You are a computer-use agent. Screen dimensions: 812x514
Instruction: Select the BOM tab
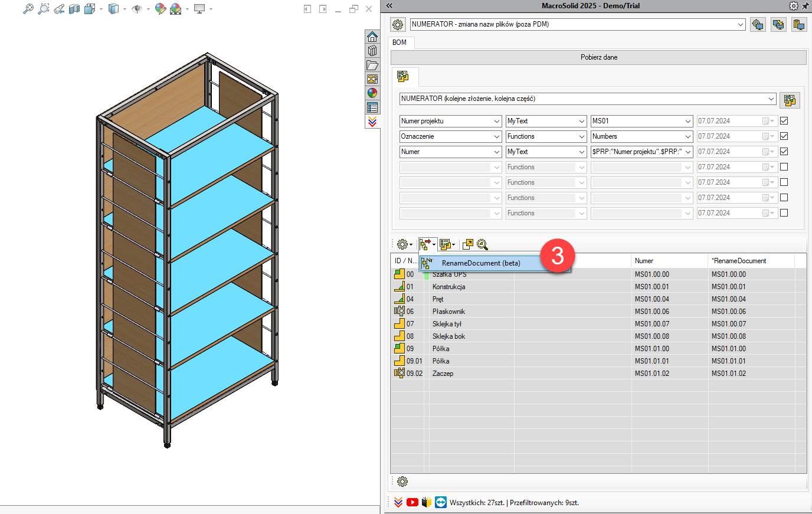click(x=400, y=42)
